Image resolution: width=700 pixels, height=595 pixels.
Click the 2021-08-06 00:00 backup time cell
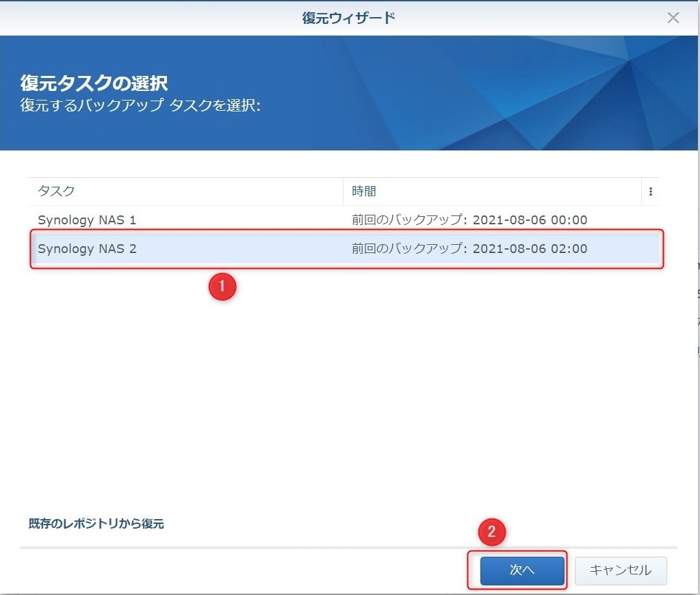[530, 220]
